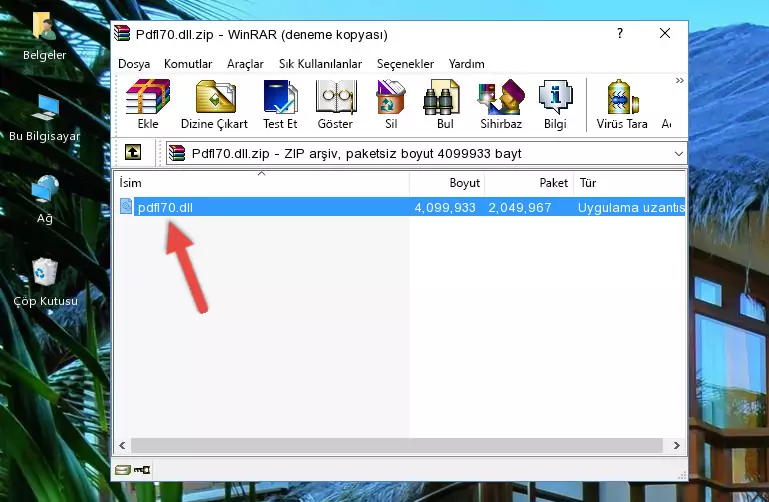Click the archive path field text
The height and width of the screenshot is (502, 769).
357,154
